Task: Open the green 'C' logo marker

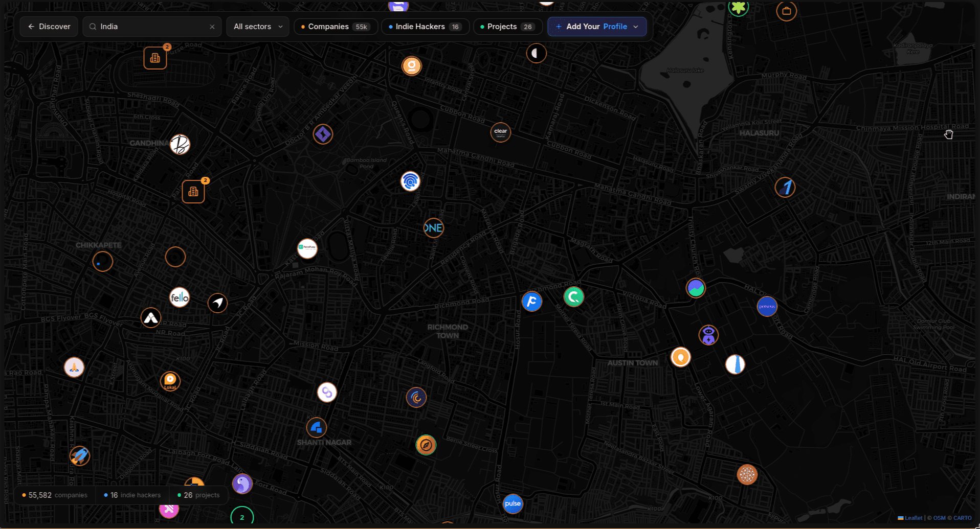Action: 574,297
